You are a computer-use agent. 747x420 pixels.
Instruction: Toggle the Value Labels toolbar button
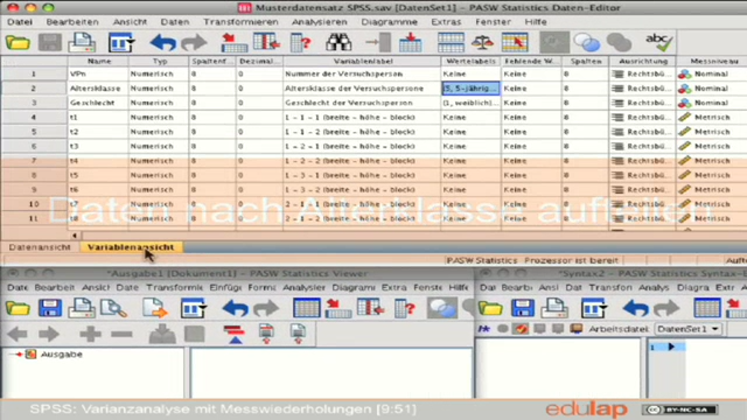click(x=553, y=43)
